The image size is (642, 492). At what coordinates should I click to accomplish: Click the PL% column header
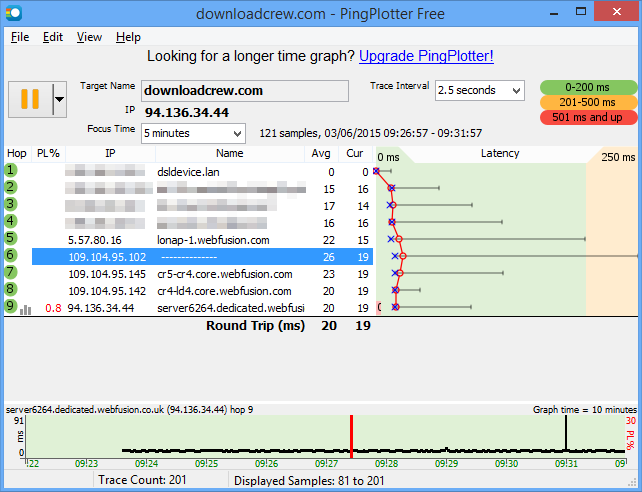click(48, 153)
